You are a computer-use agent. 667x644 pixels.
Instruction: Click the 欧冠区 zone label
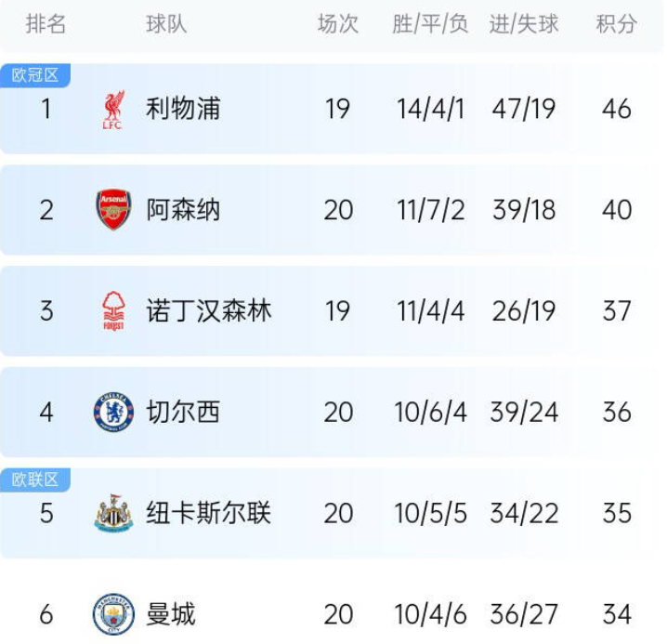[35, 75]
